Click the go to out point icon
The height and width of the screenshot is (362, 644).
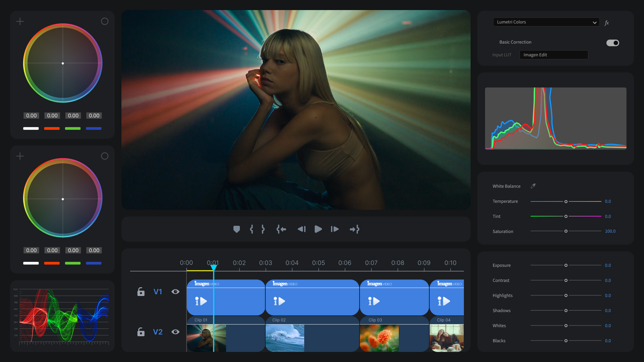pos(355,229)
